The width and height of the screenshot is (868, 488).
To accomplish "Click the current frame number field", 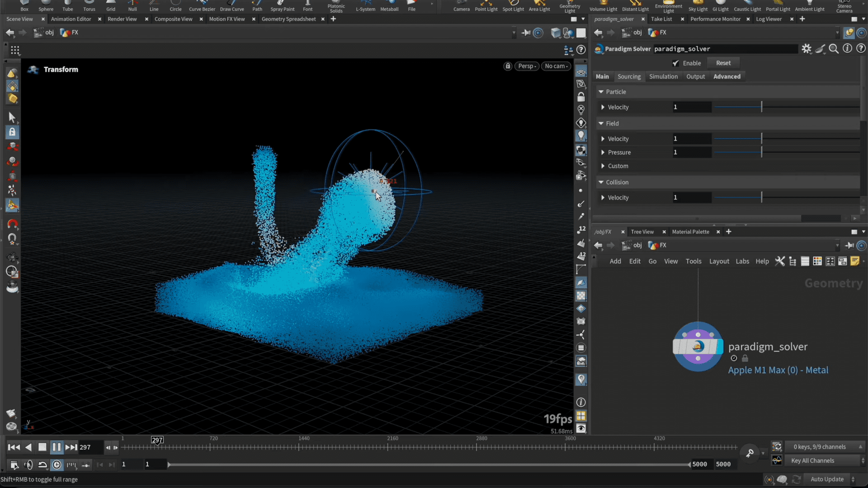I will click(x=89, y=447).
